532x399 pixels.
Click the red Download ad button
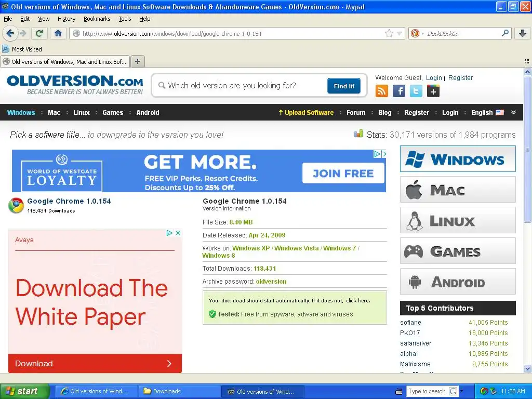pos(95,363)
